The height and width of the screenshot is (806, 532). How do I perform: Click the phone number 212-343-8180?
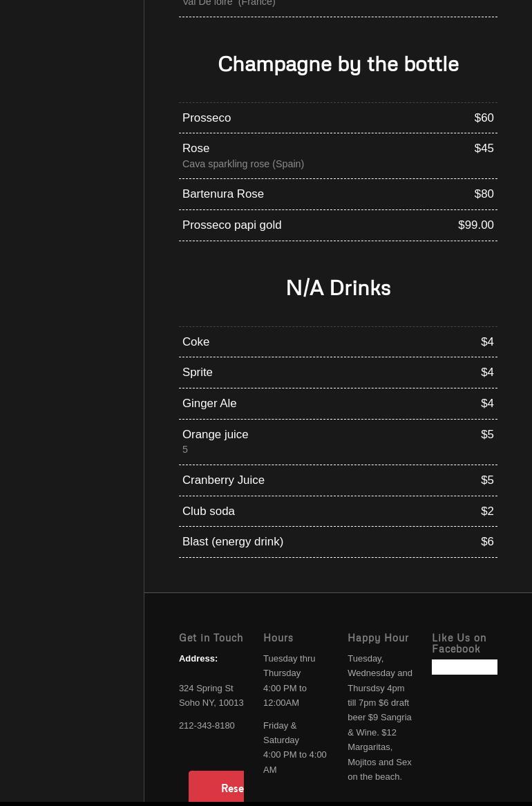pos(207,725)
